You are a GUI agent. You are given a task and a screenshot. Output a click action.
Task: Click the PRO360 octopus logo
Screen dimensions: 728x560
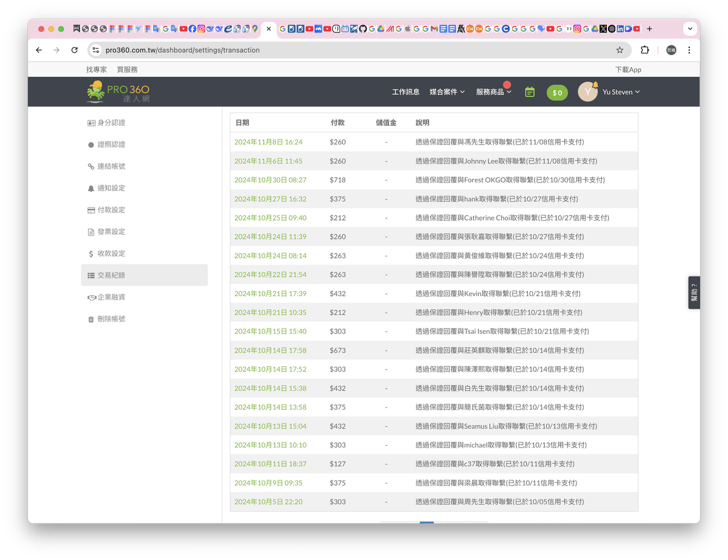tap(118, 92)
